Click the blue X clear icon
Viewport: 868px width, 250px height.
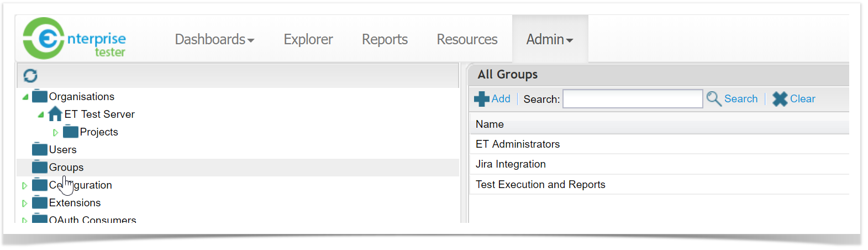[780, 99]
